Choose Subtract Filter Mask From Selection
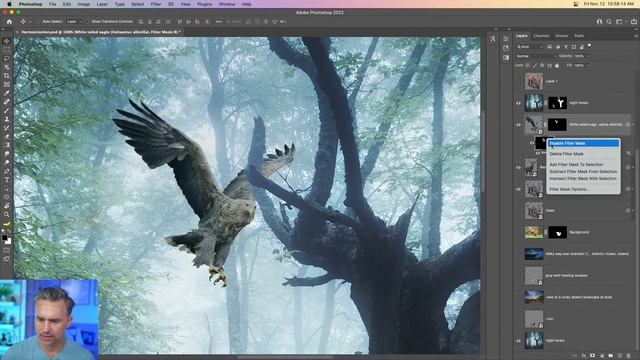The image size is (640, 360). (x=583, y=171)
